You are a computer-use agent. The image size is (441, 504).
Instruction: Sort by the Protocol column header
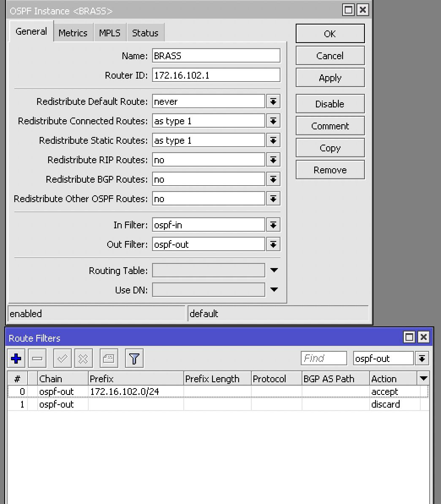(277, 379)
